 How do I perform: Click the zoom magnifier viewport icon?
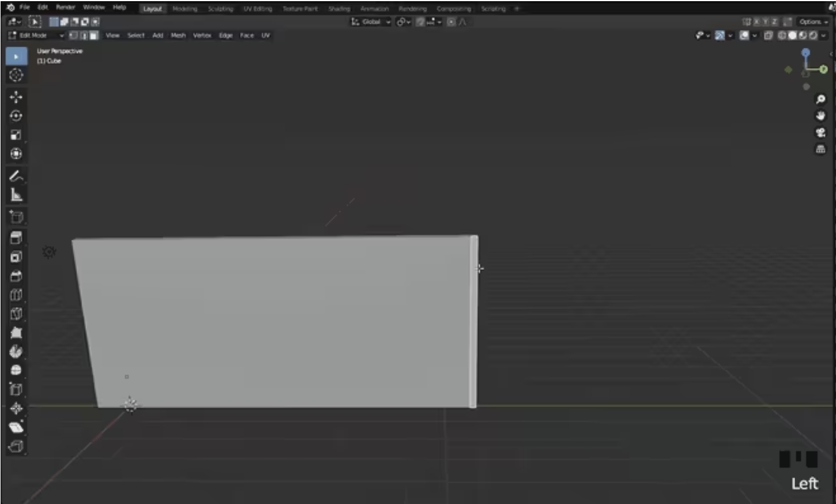point(820,99)
